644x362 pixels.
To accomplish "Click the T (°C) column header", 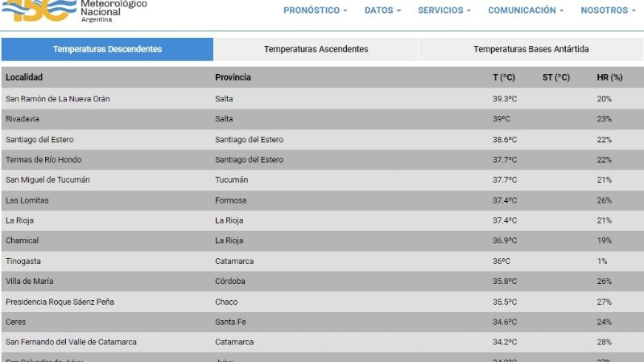I will (504, 77).
